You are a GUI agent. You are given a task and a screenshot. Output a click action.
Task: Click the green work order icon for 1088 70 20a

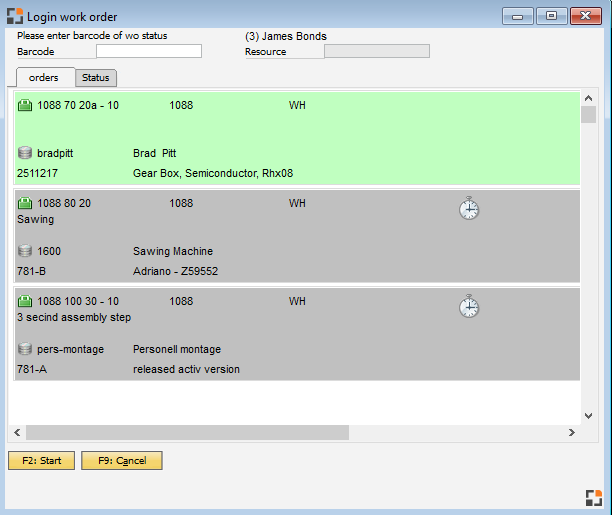point(25,105)
